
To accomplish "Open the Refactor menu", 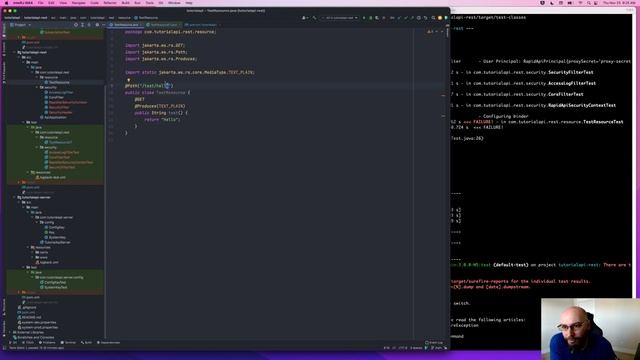I will (110, 3).
